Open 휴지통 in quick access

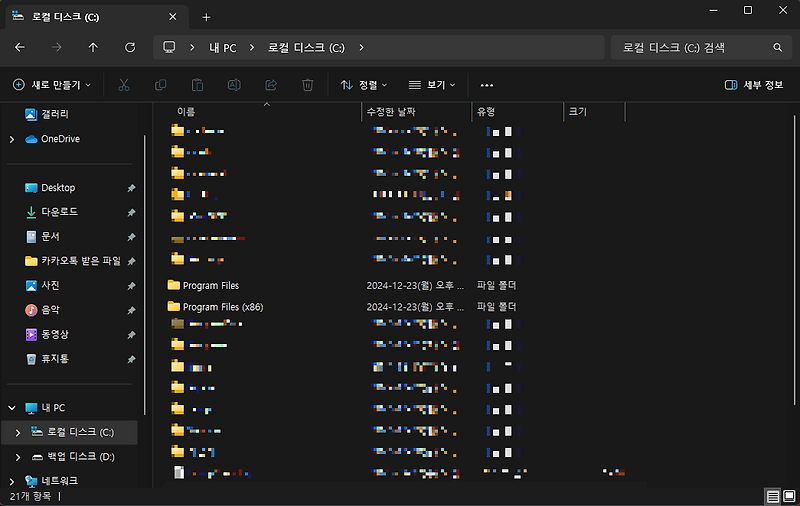pyautogui.click(x=47, y=359)
